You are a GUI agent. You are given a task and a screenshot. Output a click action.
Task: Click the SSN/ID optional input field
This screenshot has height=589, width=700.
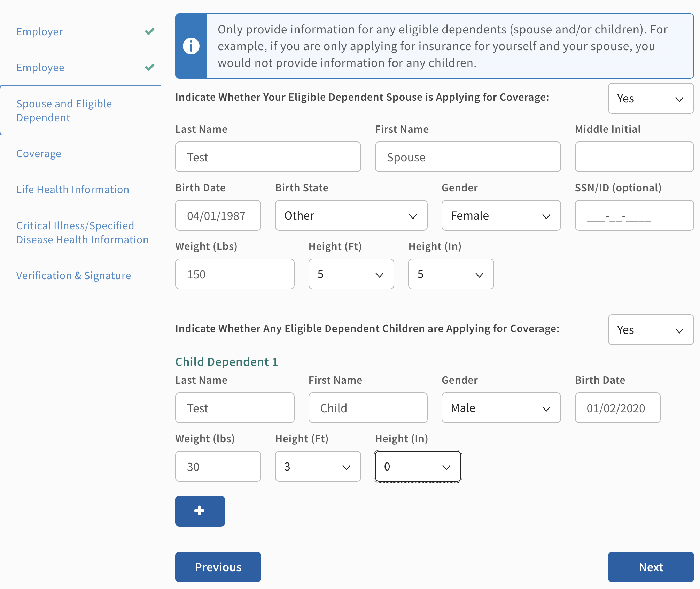pyautogui.click(x=634, y=215)
